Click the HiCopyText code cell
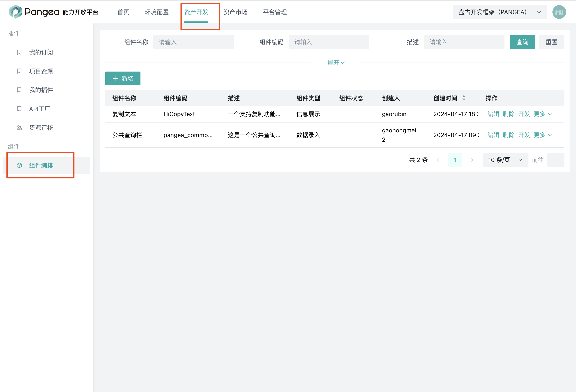 click(179, 114)
